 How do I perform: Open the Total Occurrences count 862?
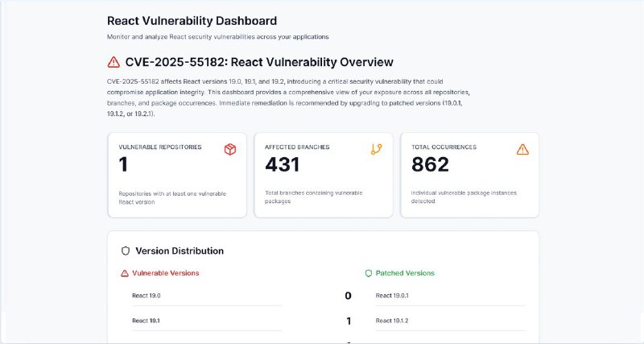[x=430, y=165]
